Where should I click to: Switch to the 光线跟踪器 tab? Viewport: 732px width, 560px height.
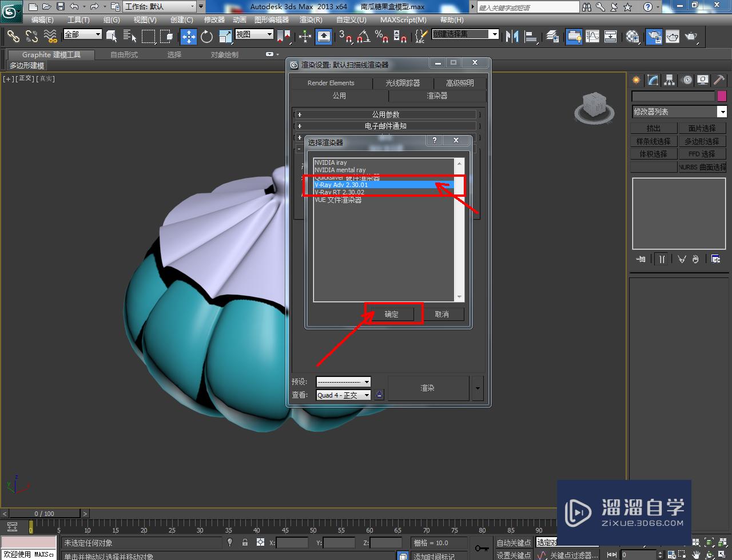click(403, 83)
